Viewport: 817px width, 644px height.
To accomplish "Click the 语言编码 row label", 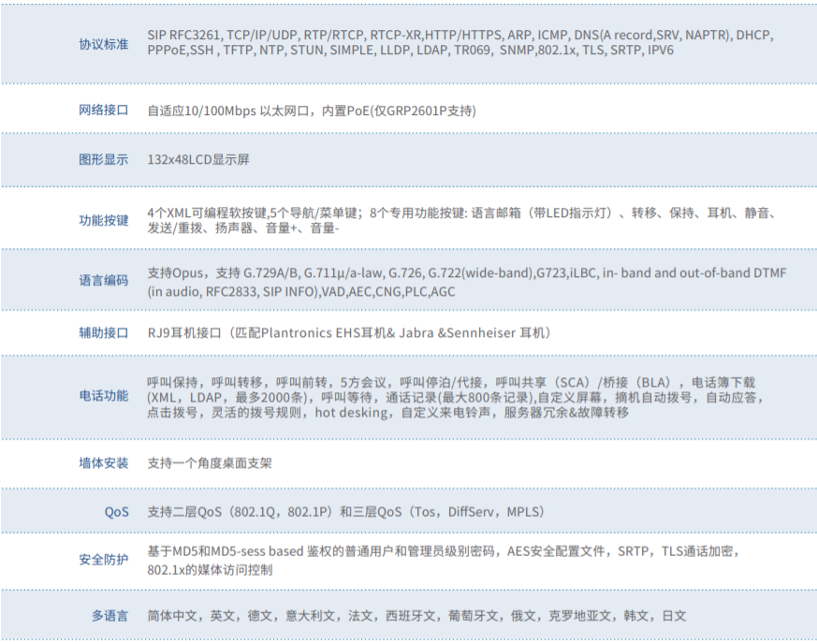I will click(103, 281).
